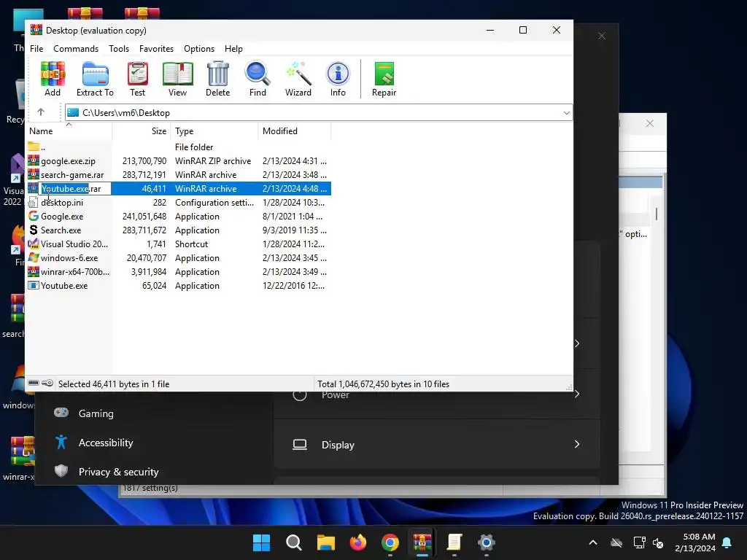Select the size 213,700,790 cell

(144, 161)
